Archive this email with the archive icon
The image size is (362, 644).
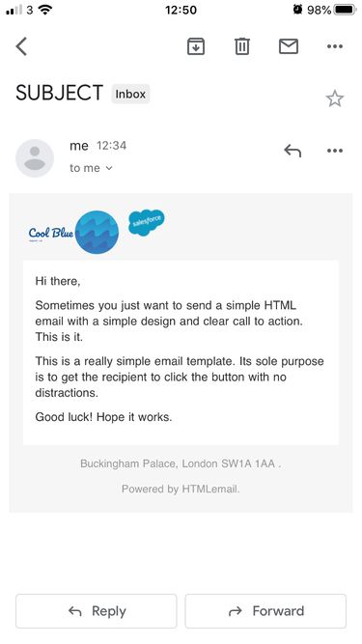tap(196, 46)
